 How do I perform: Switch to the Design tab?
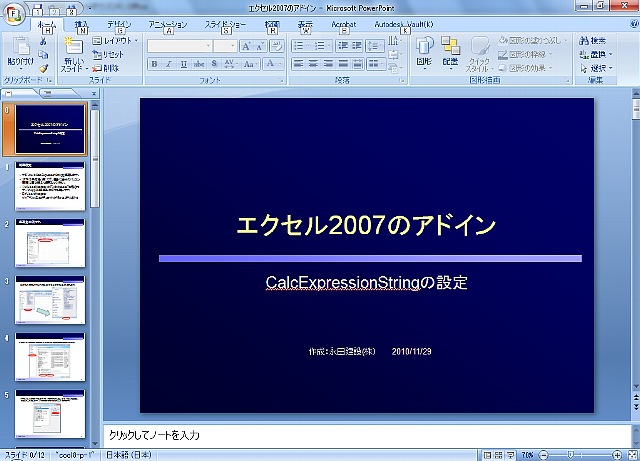click(x=119, y=24)
